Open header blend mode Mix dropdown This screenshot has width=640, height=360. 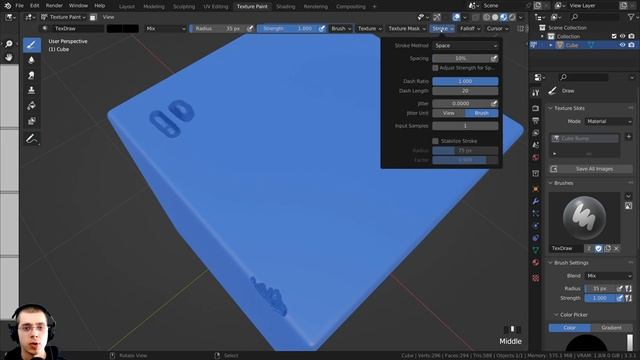point(165,29)
